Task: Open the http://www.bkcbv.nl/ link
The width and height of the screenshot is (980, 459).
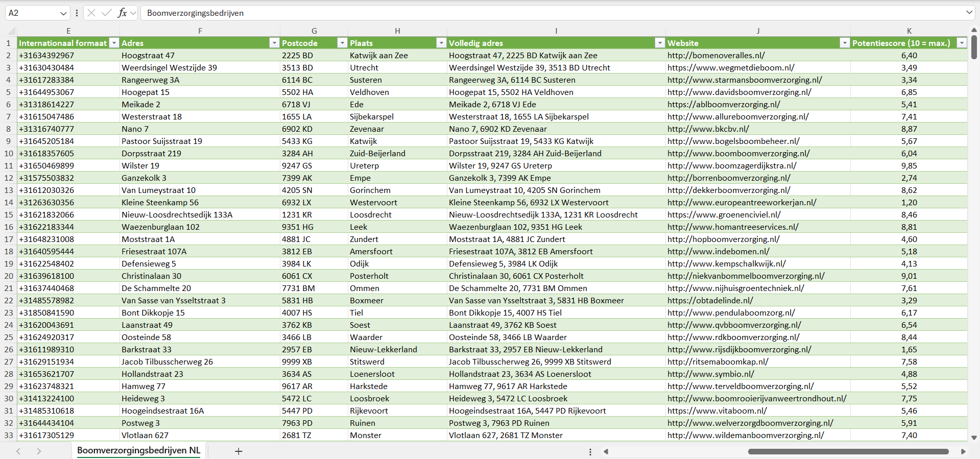Action: (x=708, y=129)
